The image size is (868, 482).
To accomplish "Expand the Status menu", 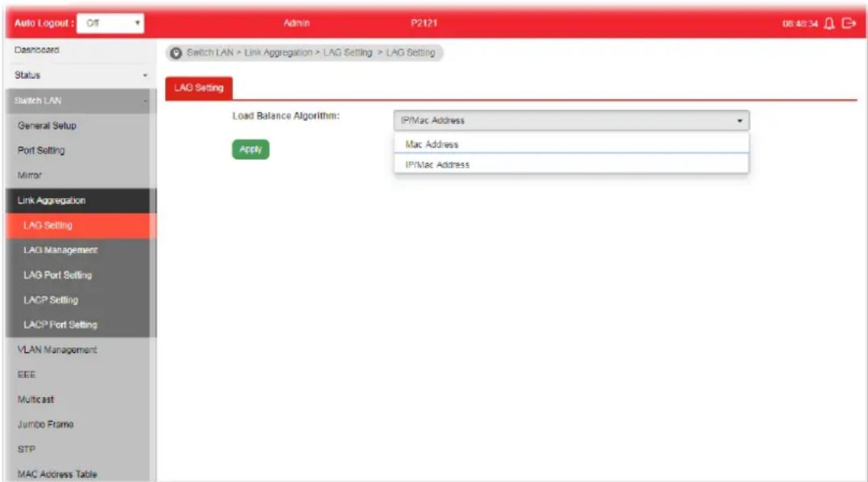I will coord(81,75).
